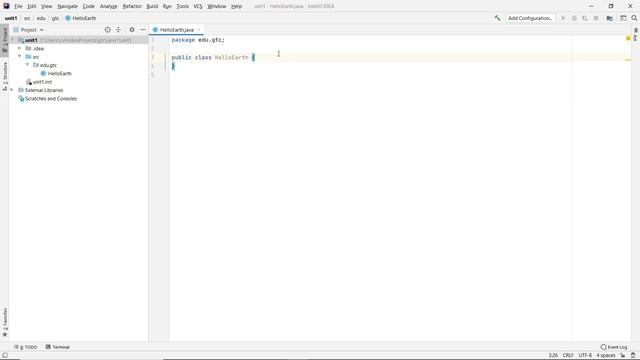Click the IntelliJ IDEA logo icon

pyautogui.click(x=6, y=6)
